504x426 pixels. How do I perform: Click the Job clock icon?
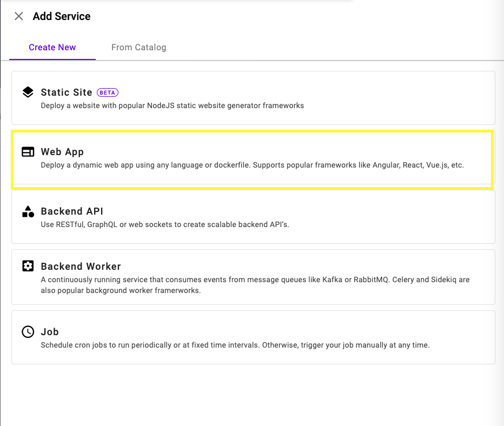click(28, 332)
